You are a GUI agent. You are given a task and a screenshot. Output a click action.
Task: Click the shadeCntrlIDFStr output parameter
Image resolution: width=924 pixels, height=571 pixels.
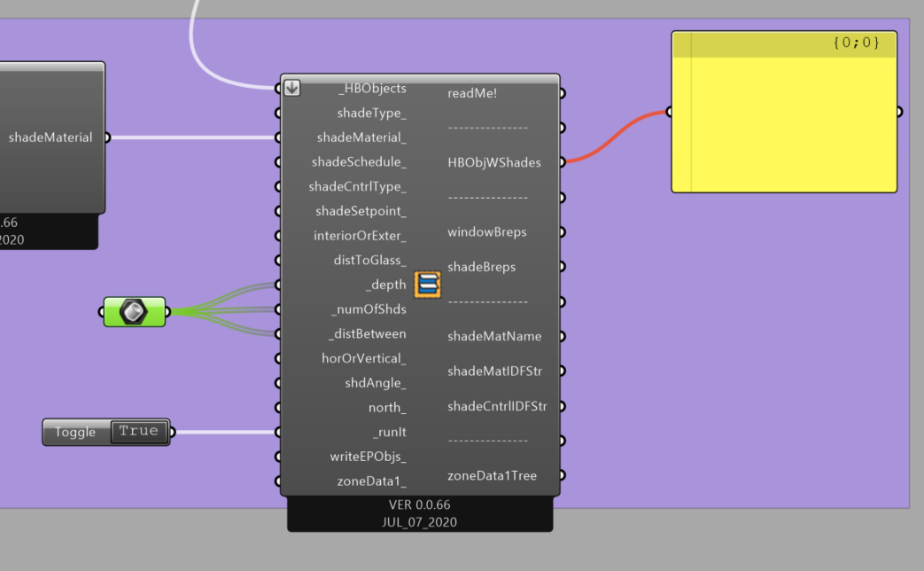497,406
